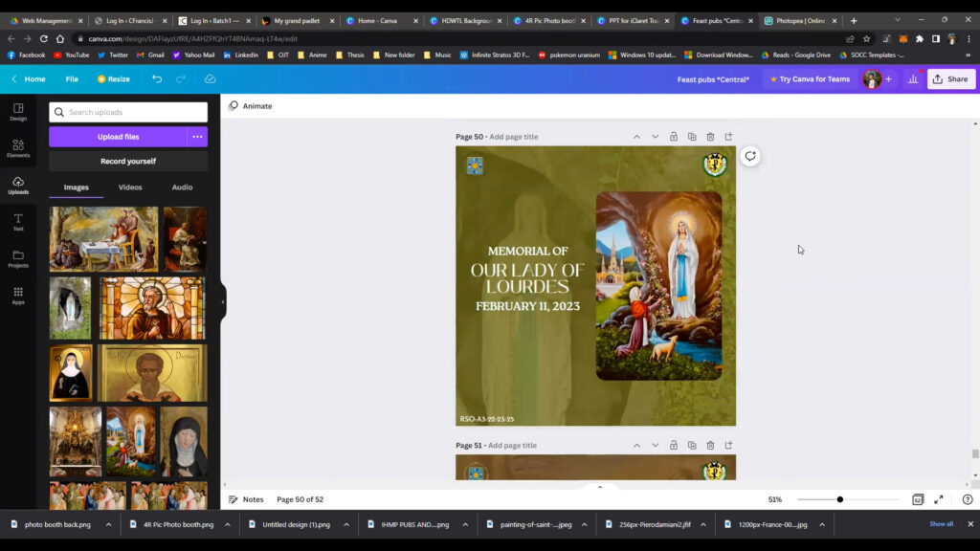The height and width of the screenshot is (551, 980).
Task: Delete Page 51 with the trash icon
Action: pos(710,446)
